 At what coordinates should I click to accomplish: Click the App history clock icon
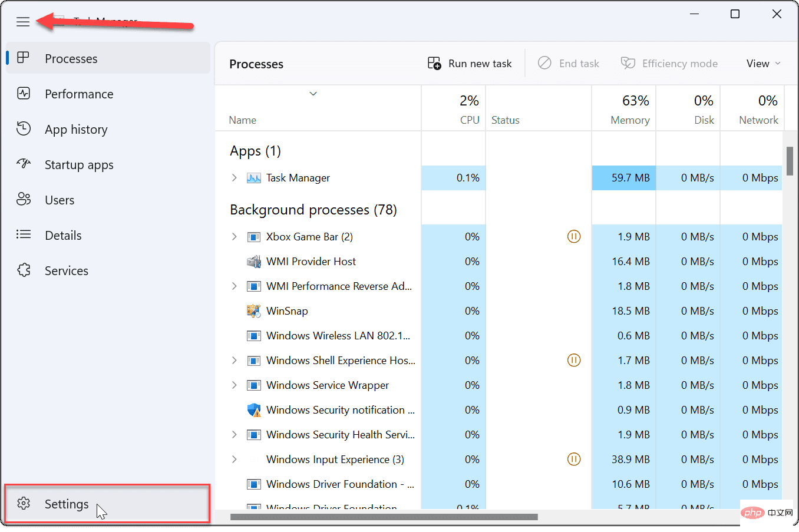pos(24,128)
